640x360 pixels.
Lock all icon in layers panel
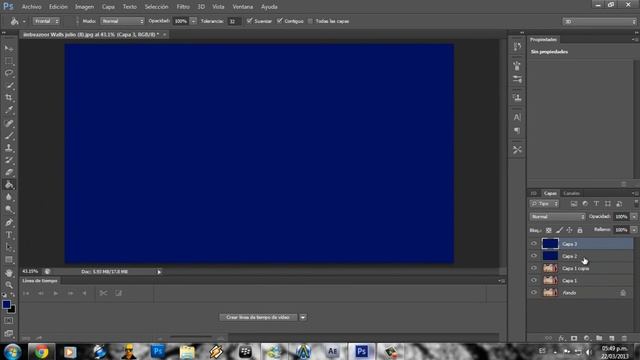[x=580, y=230]
